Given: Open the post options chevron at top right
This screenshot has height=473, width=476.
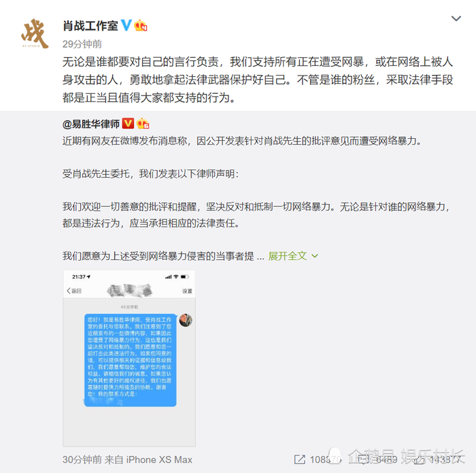Looking at the screenshot, I should [x=456, y=18].
